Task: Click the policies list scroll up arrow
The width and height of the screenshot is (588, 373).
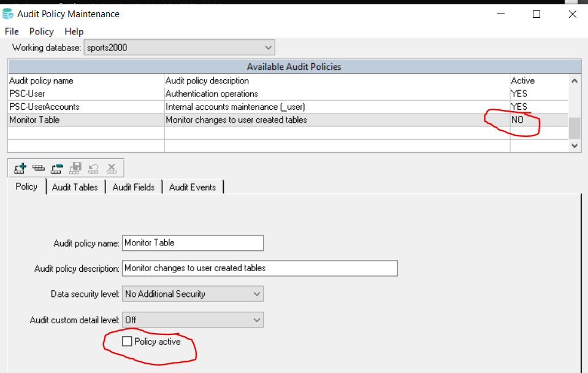Action: pos(575,81)
